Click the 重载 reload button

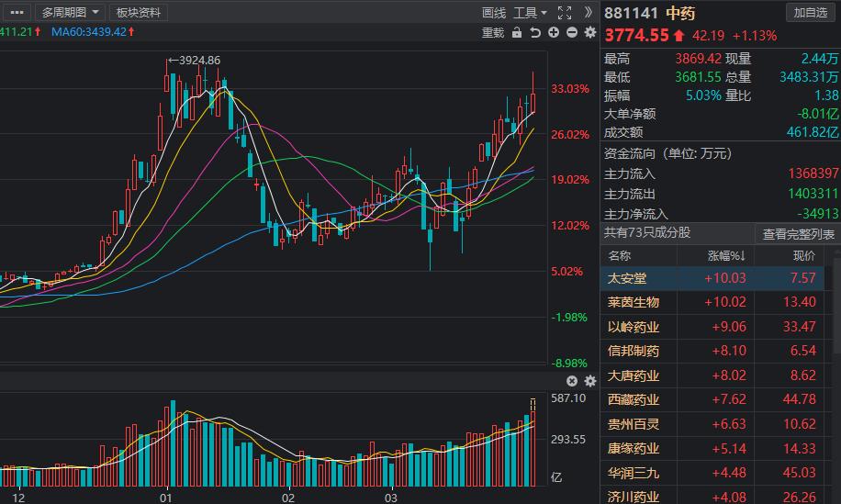[x=493, y=33]
